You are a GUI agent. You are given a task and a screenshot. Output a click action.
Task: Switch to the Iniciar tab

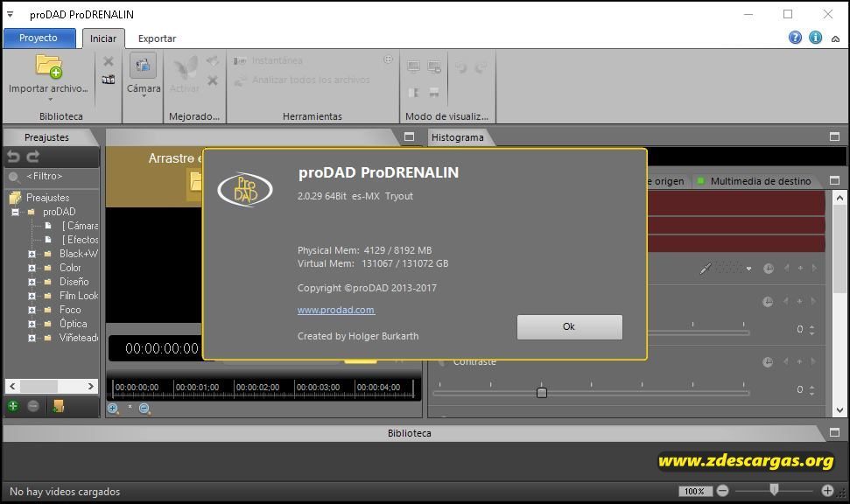(103, 38)
